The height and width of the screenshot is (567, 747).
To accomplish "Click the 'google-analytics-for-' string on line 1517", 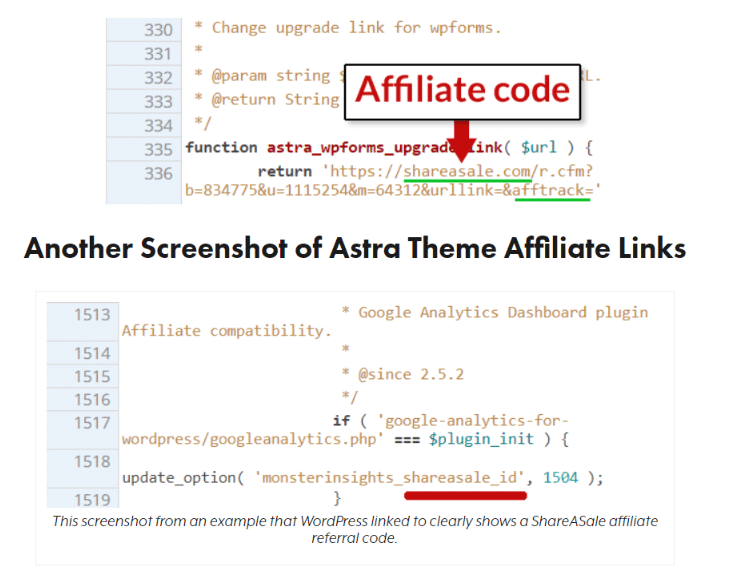I will pos(473,421).
